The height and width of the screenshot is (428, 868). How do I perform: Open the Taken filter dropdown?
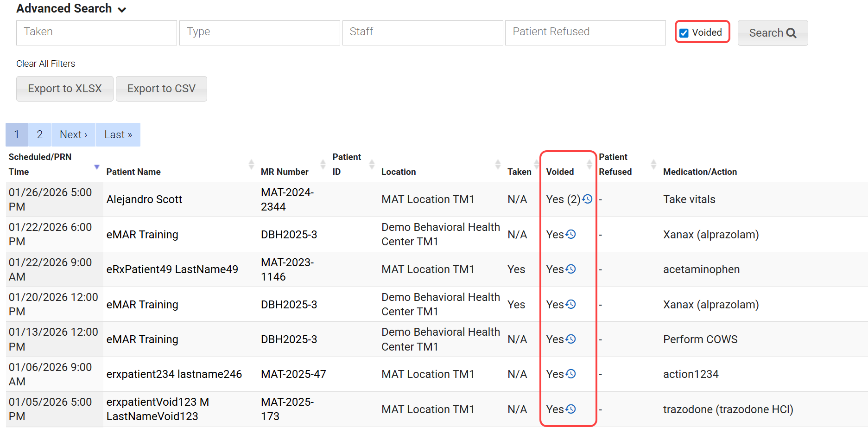pos(96,32)
